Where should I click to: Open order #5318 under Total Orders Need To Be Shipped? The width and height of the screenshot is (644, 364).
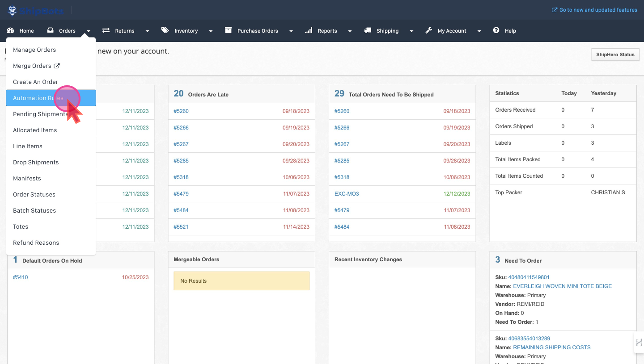(x=342, y=177)
